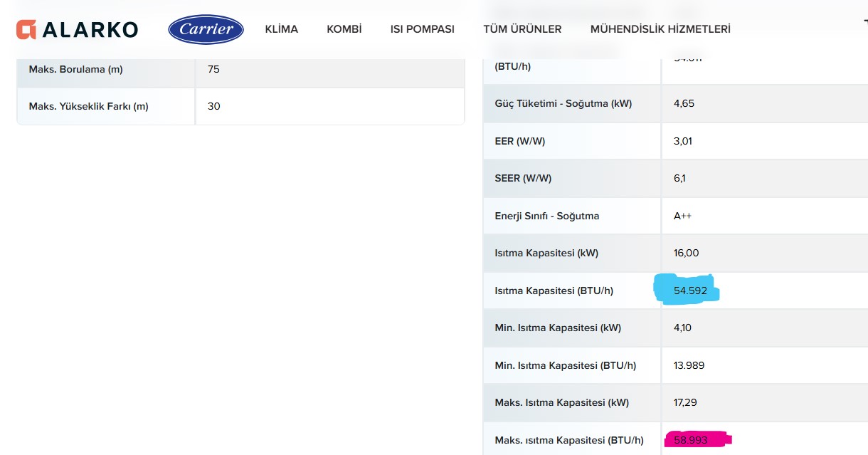This screenshot has width=868, height=455.
Task: Select ISI POMPASI in navigation bar
Action: (422, 29)
